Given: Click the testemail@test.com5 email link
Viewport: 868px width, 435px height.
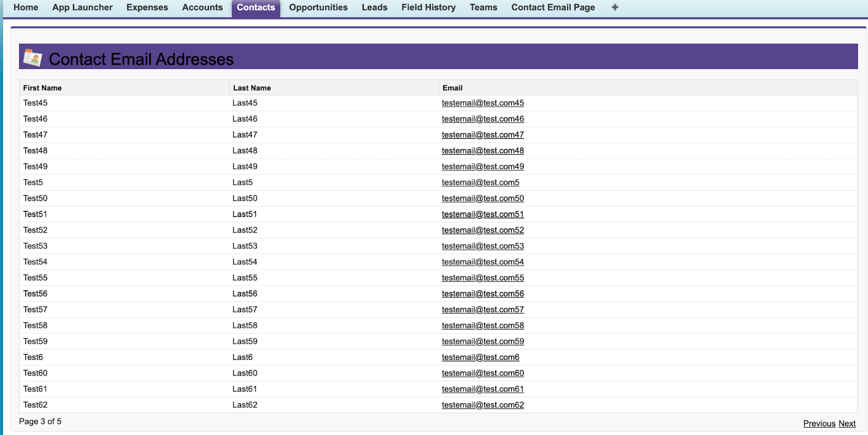Looking at the screenshot, I should 480,182.
